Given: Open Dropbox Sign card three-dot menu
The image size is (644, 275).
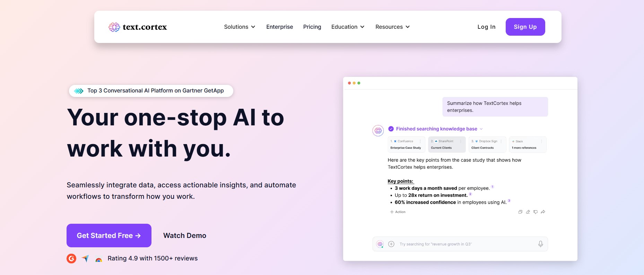Looking at the screenshot, I should click(501, 141).
